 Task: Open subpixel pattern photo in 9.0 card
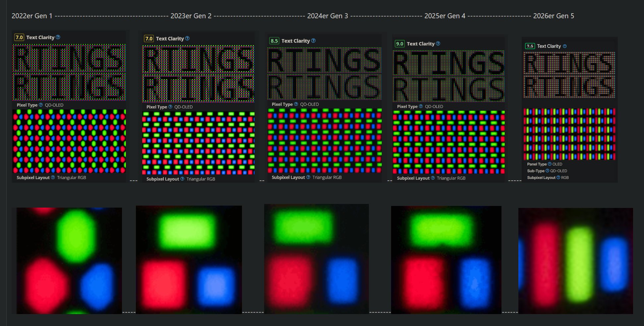coord(449,142)
